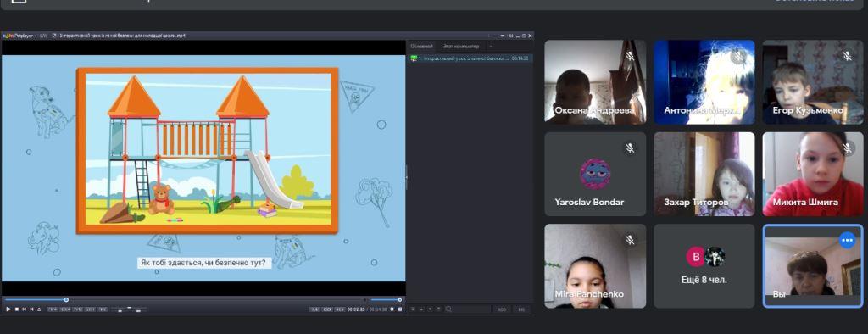Jump to the previous track in PotPlayer

[x=24, y=309]
